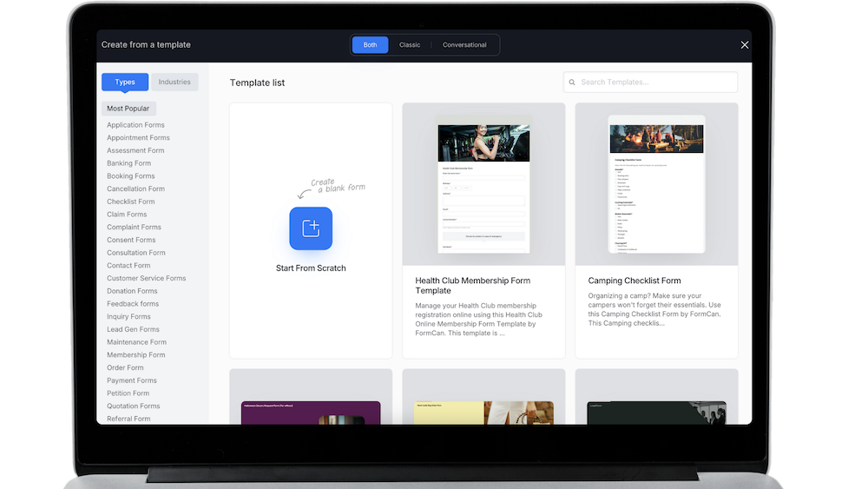Choose Checklist Form in the type list

click(x=131, y=201)
